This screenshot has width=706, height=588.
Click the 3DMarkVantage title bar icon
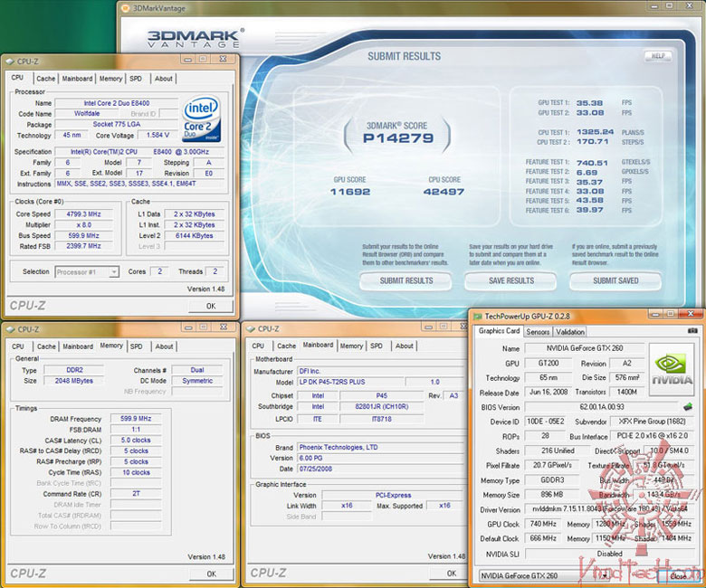[126, 7]
